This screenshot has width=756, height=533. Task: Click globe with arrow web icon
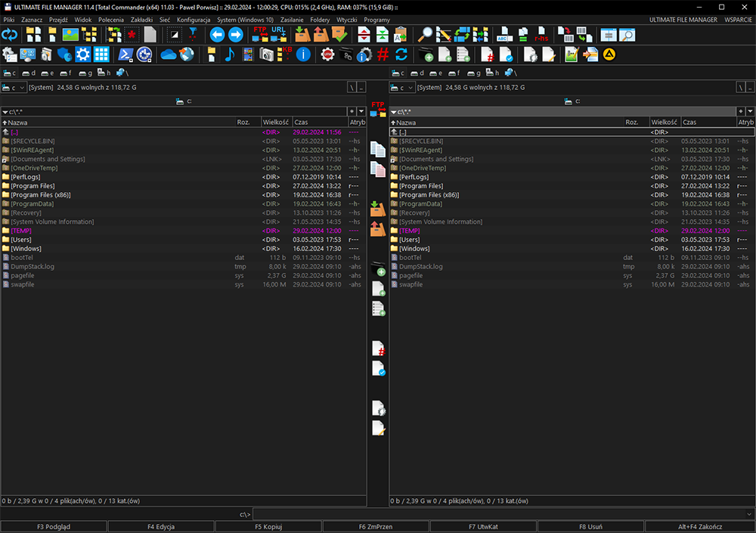(187, 54)
